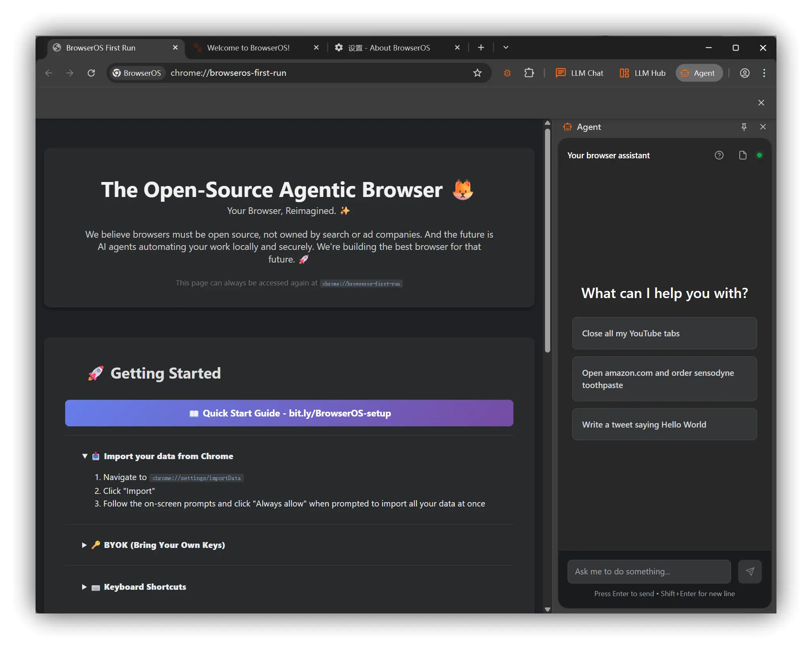Screen dimensions: 812x649
Task: Click the step Click "Import" line
Action: (125, 491)
